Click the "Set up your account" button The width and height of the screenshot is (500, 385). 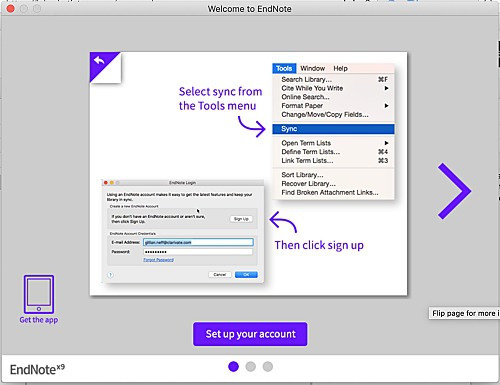(250, 334)
